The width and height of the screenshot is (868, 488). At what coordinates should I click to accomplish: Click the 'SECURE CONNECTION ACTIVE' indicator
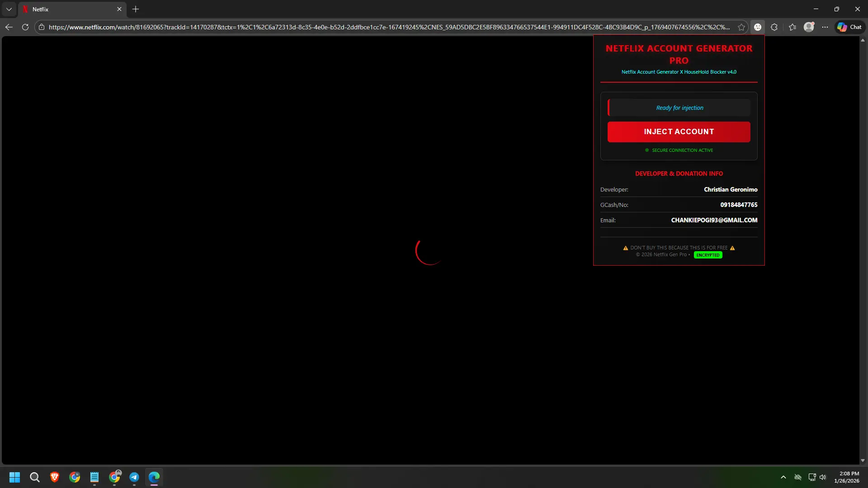(x=679, y=150)
